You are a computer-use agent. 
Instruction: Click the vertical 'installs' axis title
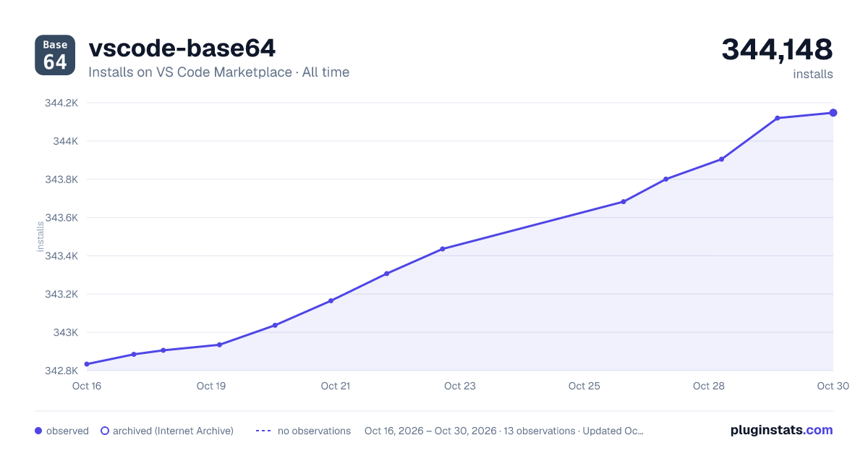click(x=41, y=237)
